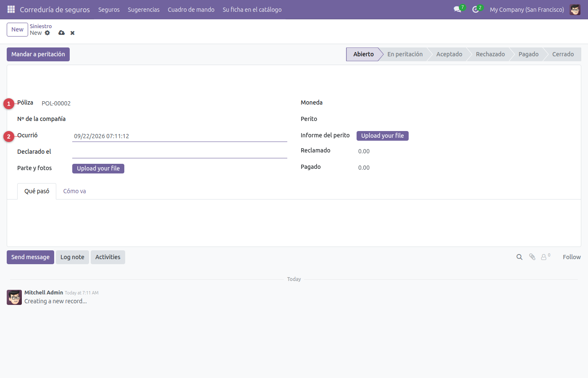Open the conversations chat icon
This screenshot has width=588, height=378.
coord(458,9)
